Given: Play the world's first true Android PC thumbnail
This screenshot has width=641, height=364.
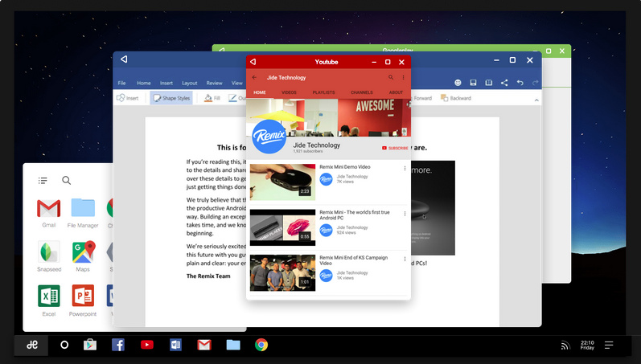Looking at the screenshot, I should (282, 227).
